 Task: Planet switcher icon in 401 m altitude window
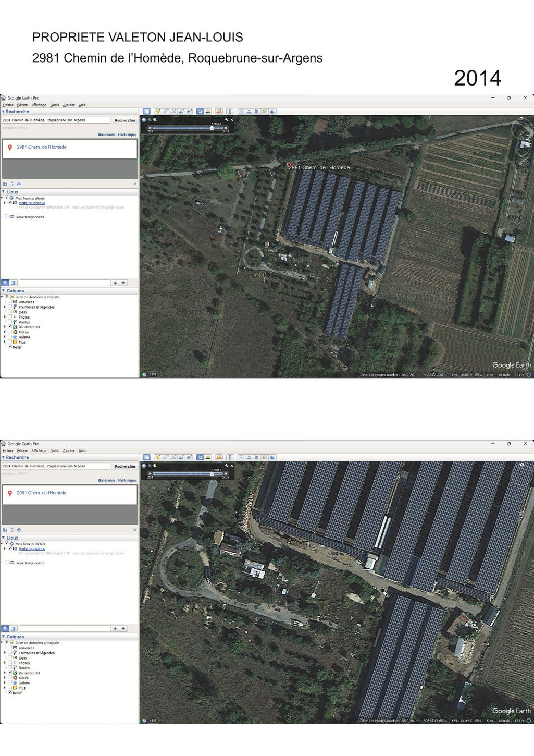(x=219, y=112)
